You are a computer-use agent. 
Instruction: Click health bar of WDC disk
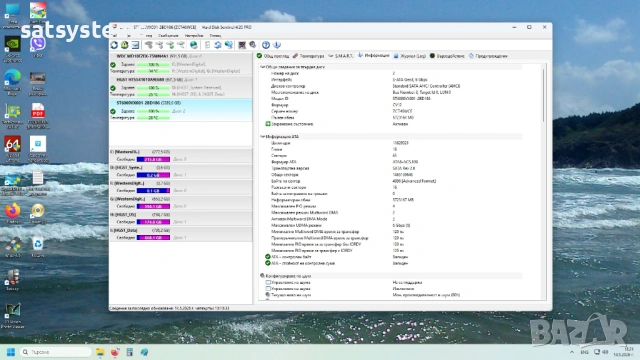click(x=153, y=64)
